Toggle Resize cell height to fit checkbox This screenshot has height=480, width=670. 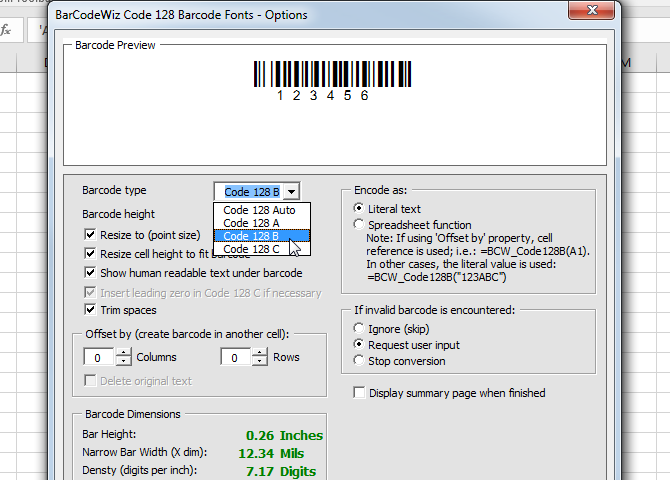point(90,253)
